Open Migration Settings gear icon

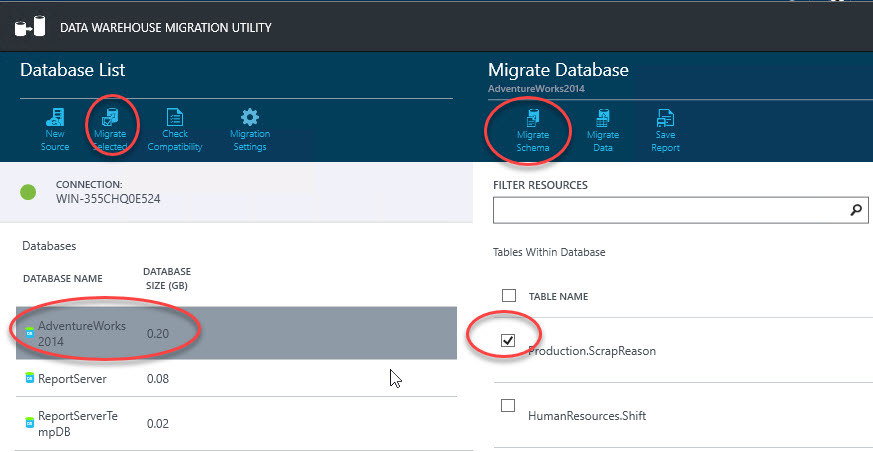(250, 117)
